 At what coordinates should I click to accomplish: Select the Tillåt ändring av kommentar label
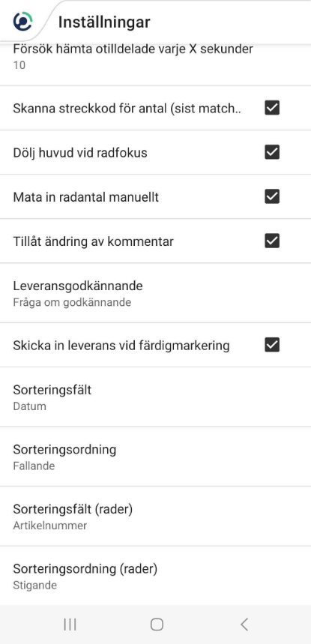pos(93,241)
